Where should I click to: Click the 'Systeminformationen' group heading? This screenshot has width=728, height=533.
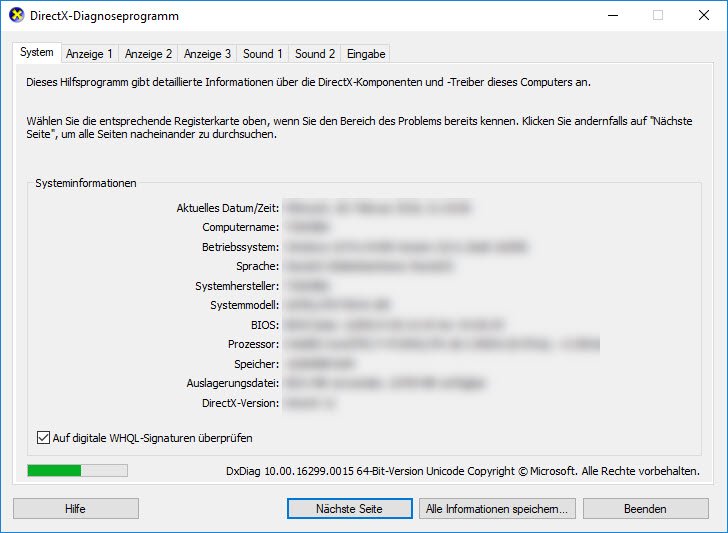pos(86,183)
